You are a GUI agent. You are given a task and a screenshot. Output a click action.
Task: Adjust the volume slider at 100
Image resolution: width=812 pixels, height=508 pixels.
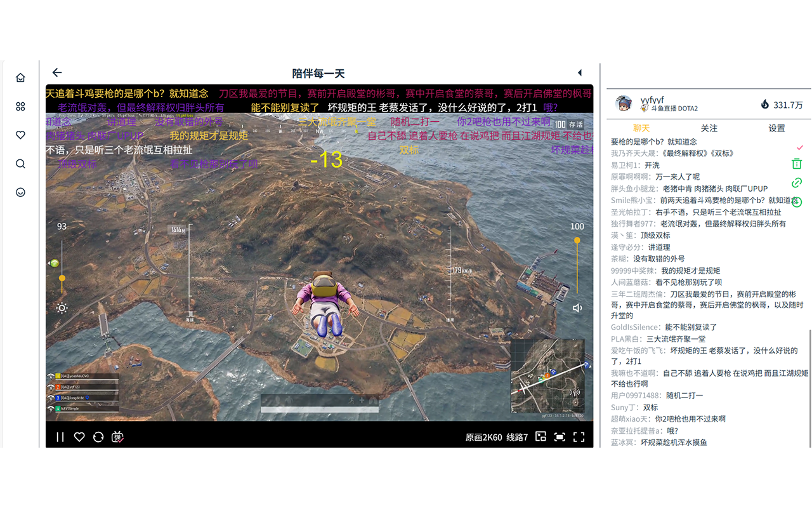pos(577,267)
